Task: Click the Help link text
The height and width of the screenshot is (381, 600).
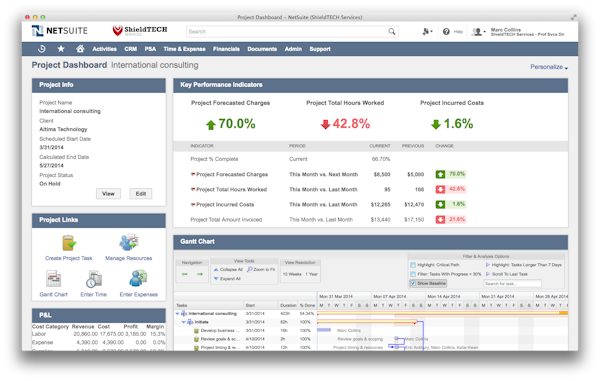Action: pyautogui.click(x=458, y=32)
